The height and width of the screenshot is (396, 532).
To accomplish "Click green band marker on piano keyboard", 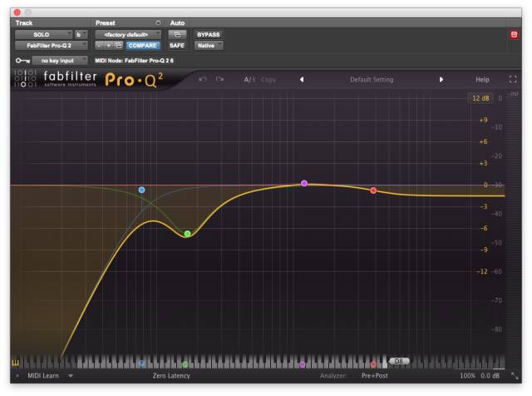I will pos(185,364).
